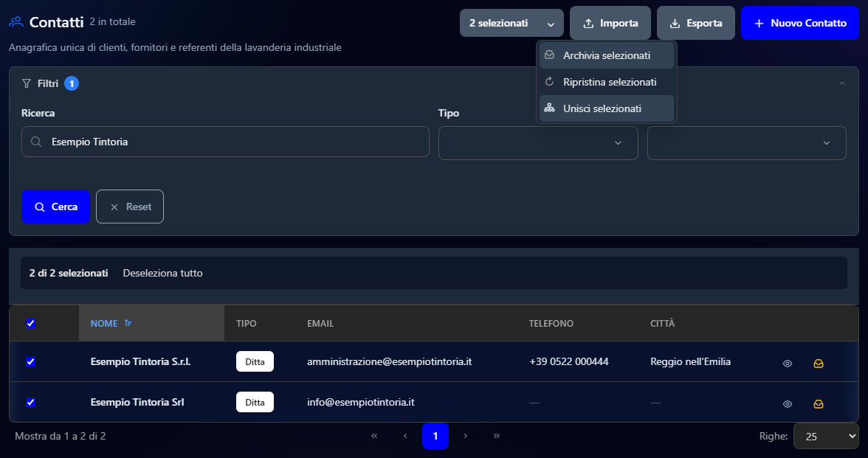
Task: View details via eye icon for Esempio Tintoria Srl
Action: click(787, 404)
